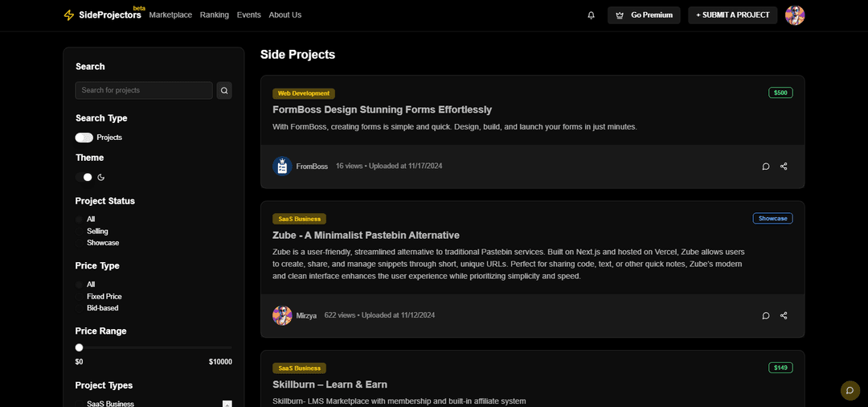The image size is (868, 407).
Task: Open the user profile avatar menu
Action: coord(795,15)
